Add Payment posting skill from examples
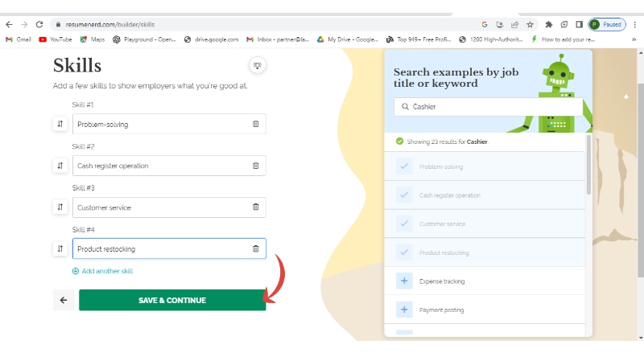 pyautogui.click(x=404, y=310)
